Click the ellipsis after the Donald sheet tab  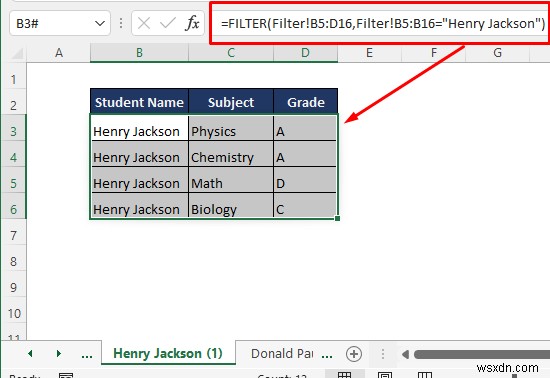click(x=327, y=355)
